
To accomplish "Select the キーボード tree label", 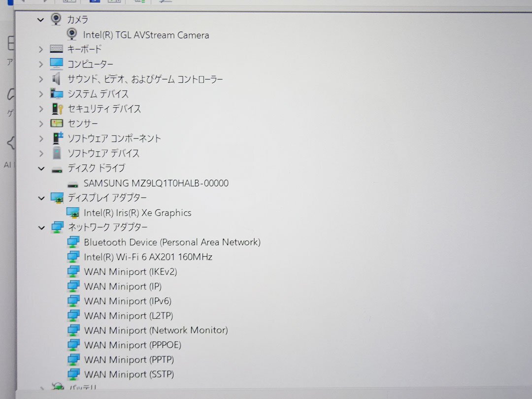I will [84, 49].
